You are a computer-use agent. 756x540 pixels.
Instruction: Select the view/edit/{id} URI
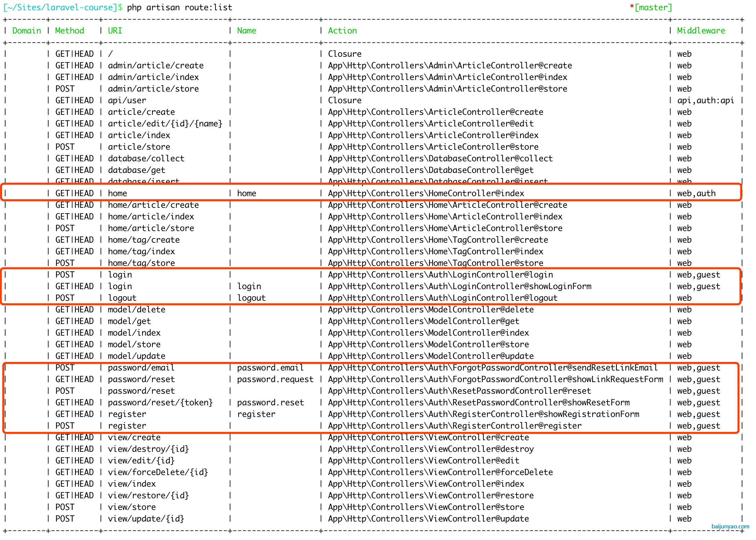(x=141, y=461)
